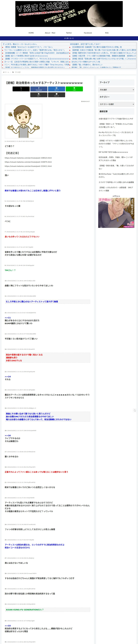Open the RSS menu item

pos(107,33)
